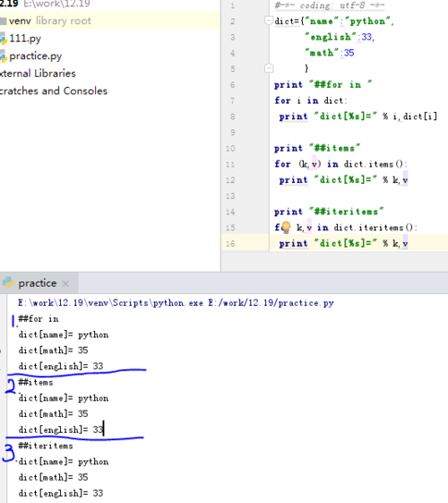Click the venv folder icon

tap(4, 22)
